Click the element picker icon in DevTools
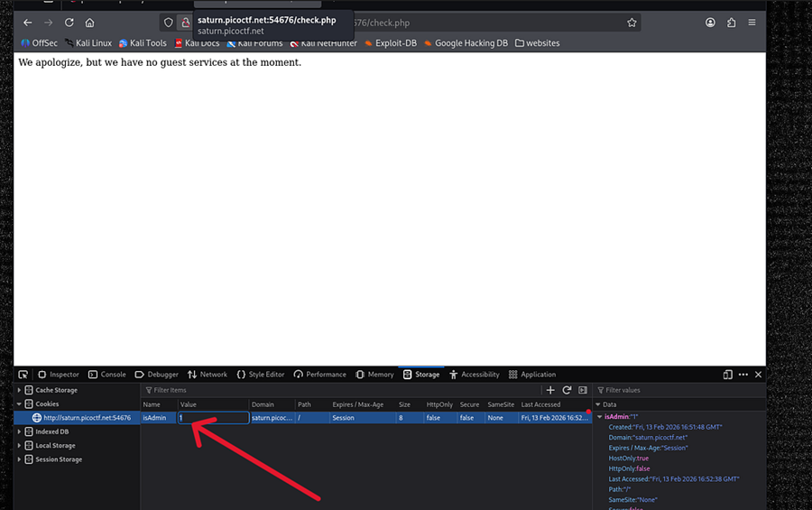This screenshot has height=510, width=812. [x=23, y=375]
